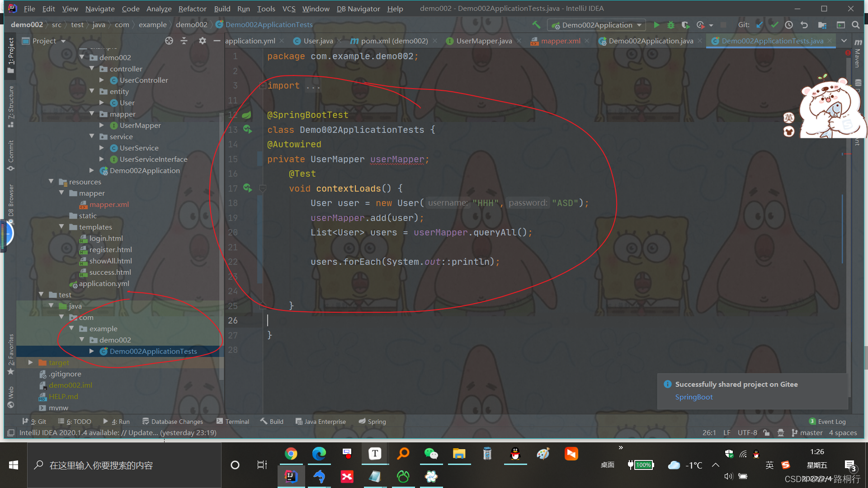Select the Demo002ApplicationTests tab
Image resolution: width=868 pixels, height=488 pixels.
773,41
